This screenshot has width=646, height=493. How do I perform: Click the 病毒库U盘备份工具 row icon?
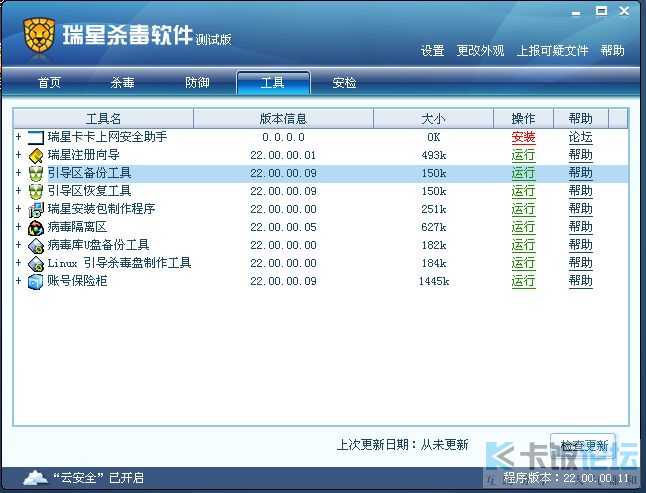click(36, 245)
